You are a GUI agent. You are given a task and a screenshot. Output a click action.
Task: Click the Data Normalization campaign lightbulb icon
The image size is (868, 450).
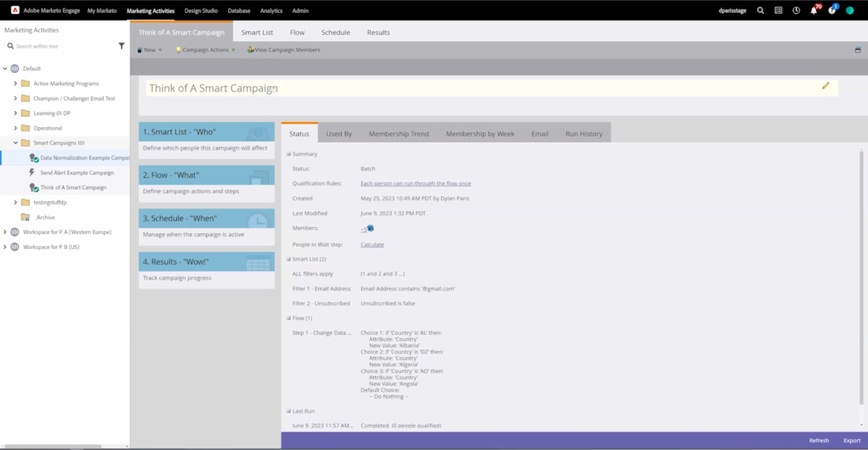[x=34, y=158]
